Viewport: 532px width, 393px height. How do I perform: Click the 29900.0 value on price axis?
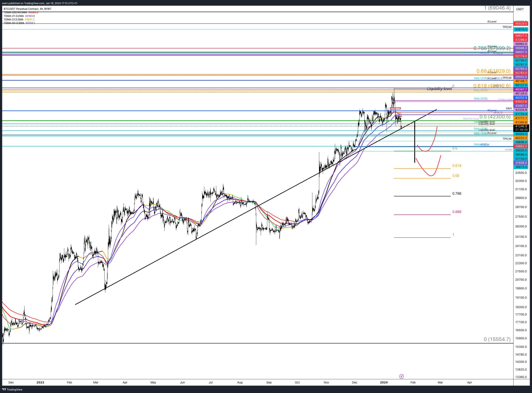(x=521, y=198)
